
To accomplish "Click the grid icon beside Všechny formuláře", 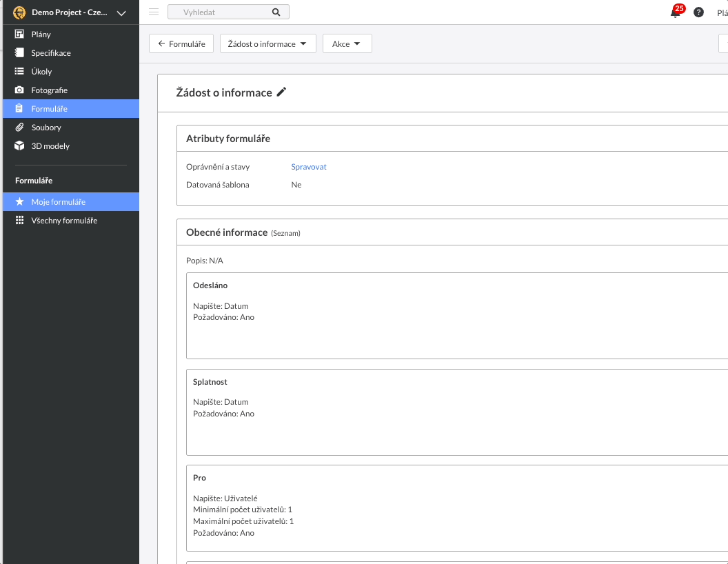I will 19,220.
